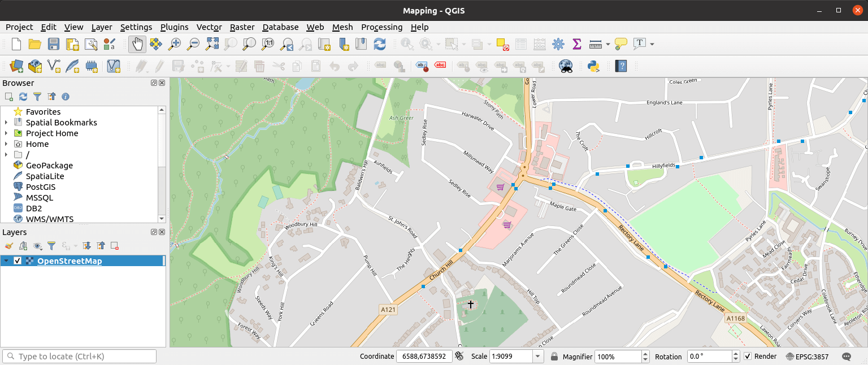Click the New Temporary Scratch Layer icon

click(x=92, y=66)
